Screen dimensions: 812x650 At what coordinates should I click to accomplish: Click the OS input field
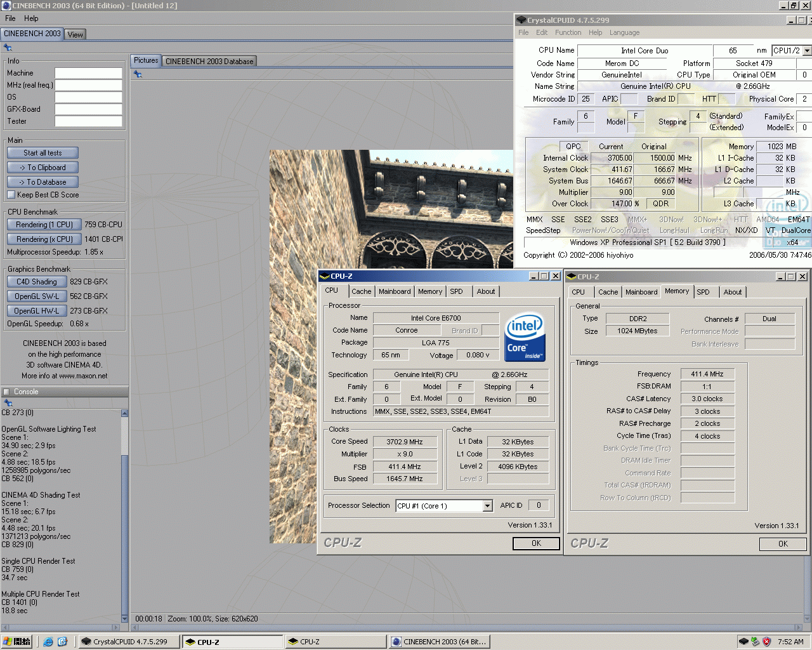point(88,97)
